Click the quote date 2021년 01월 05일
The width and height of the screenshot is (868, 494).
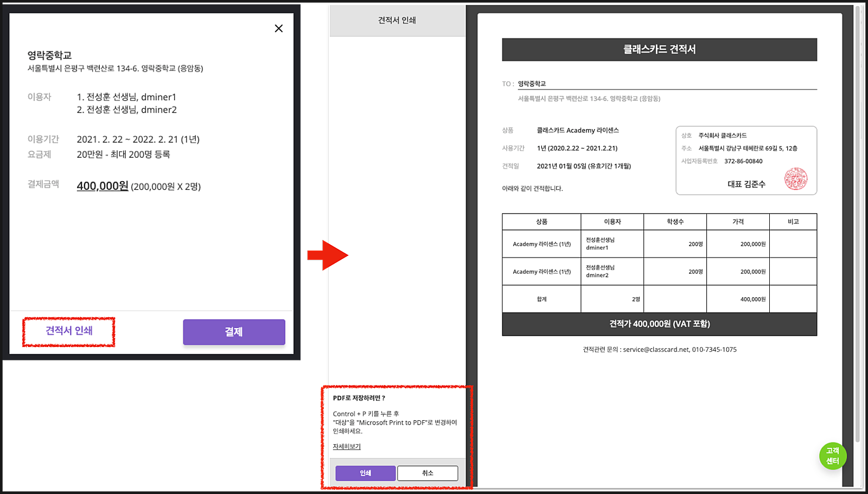point(584,166)
